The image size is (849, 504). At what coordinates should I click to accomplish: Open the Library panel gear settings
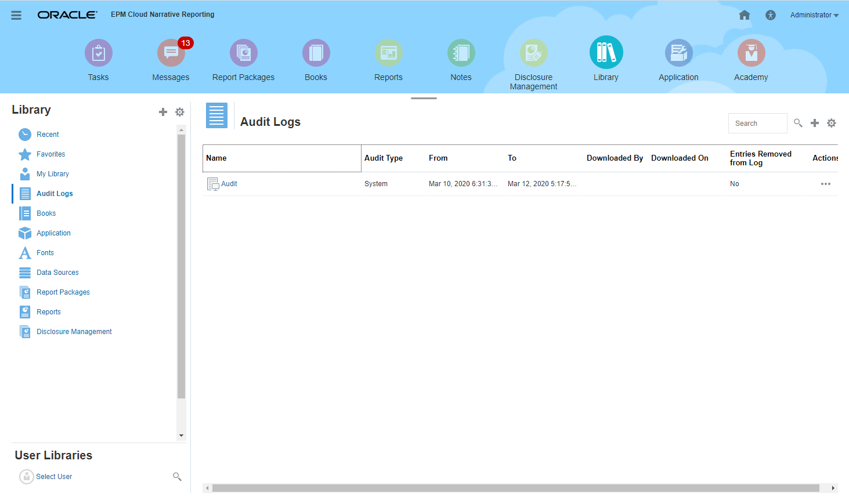(x=180, y=112)
